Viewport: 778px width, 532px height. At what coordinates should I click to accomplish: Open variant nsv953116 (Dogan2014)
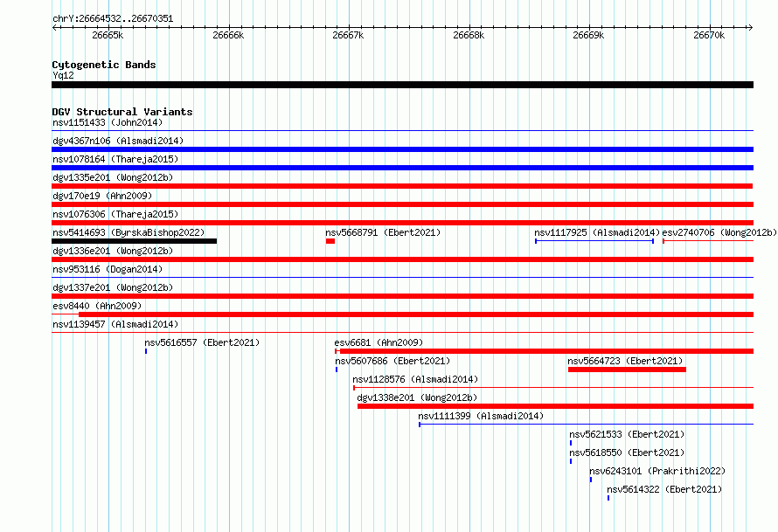click(x=108, y=269)
